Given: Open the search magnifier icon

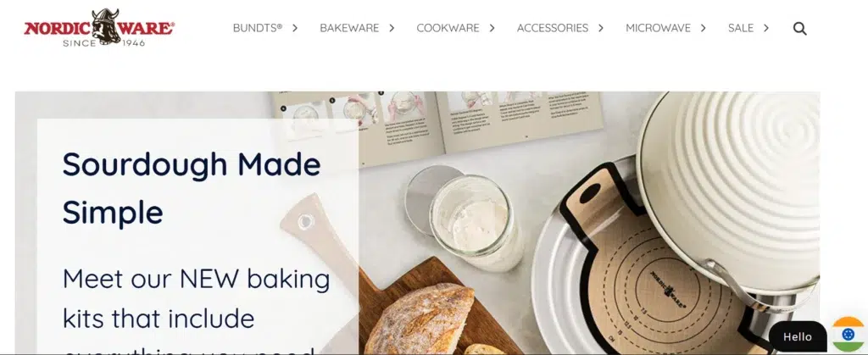Looking at the screenshot, I should point(799,29).
